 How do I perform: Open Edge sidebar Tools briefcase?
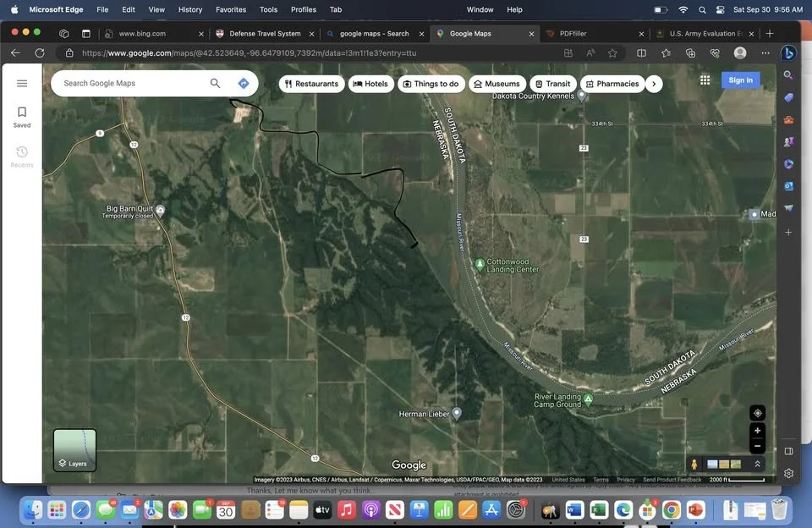788,119
